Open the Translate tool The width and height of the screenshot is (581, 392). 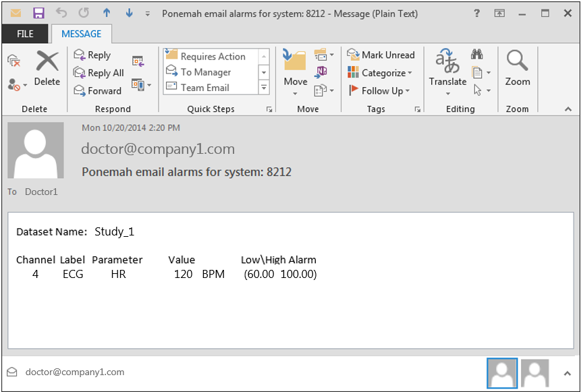(447, 72)
